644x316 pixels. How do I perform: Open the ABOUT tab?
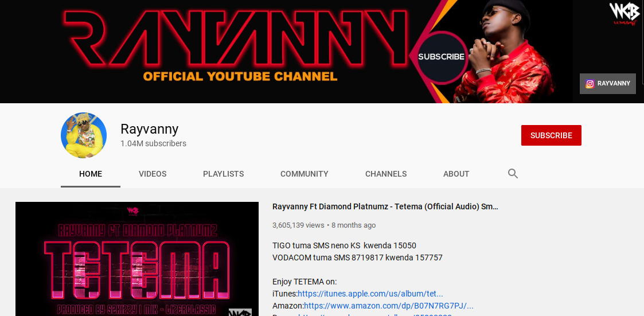tap(456, 174)
